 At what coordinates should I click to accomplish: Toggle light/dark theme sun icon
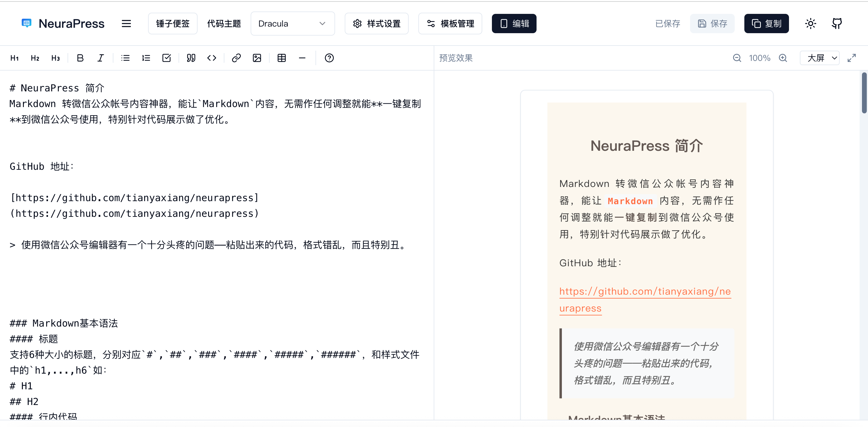(x=810, y=24)
